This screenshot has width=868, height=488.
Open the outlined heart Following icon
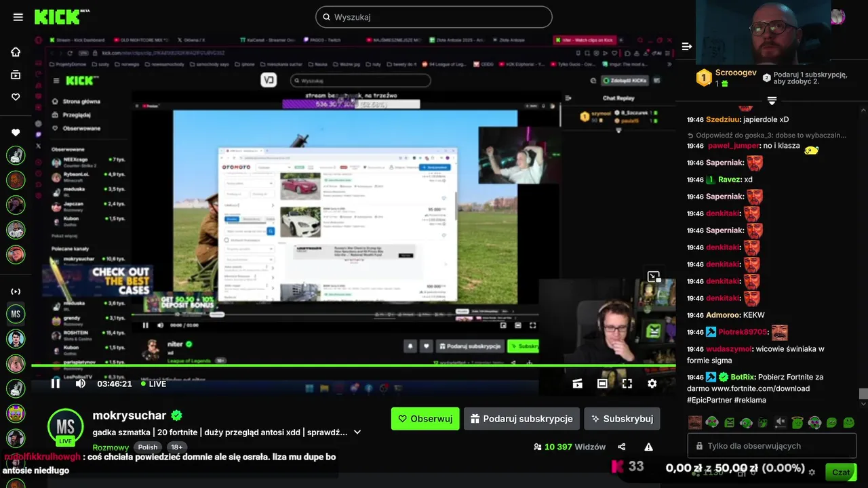pos(16,97)
